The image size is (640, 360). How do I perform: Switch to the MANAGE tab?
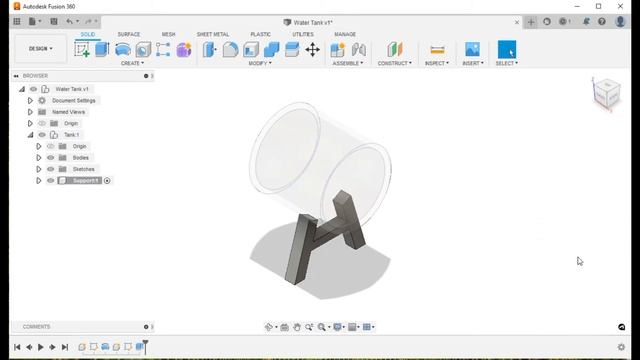tap(345, 34)
